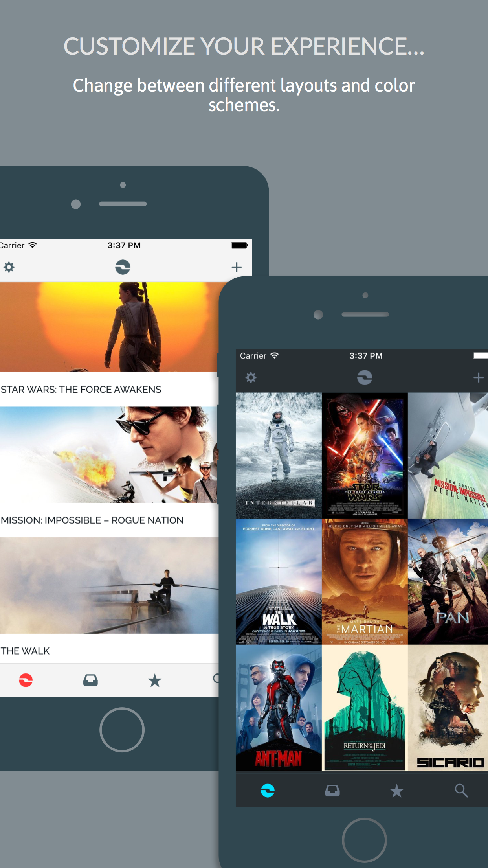Open inbox tray tab on dark phone
The width and height of the screenshot is (488, 868).
tap(332, 791)
